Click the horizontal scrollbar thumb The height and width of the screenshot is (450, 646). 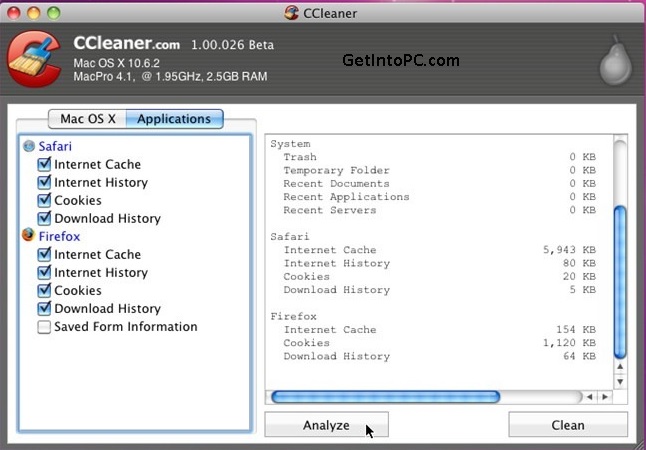(386, 397)
